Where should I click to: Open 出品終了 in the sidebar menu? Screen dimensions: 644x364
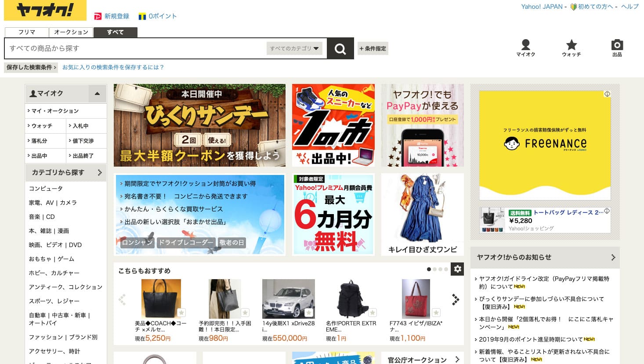pyautogui.click(x=87, y=156)
